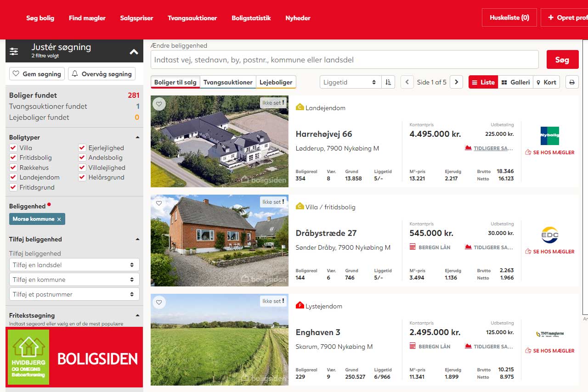The image size is (588, 392).
Task: Click heart icon on Dråbystræde 27 photo
Action: tap(159, 203)
